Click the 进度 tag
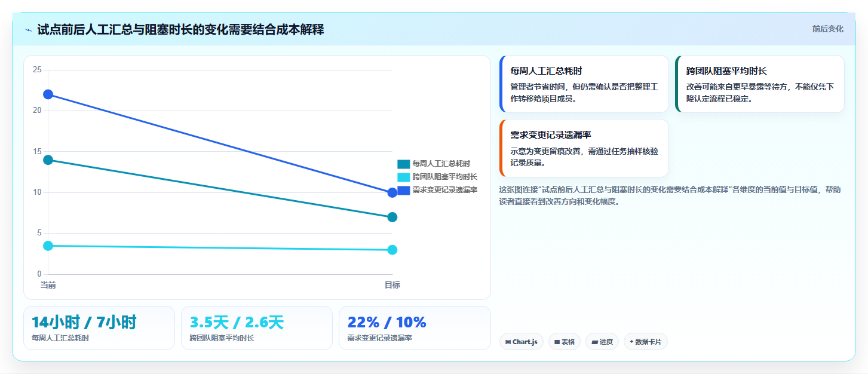868x374 pixels. pyautogui.click(x=602, y=342)
